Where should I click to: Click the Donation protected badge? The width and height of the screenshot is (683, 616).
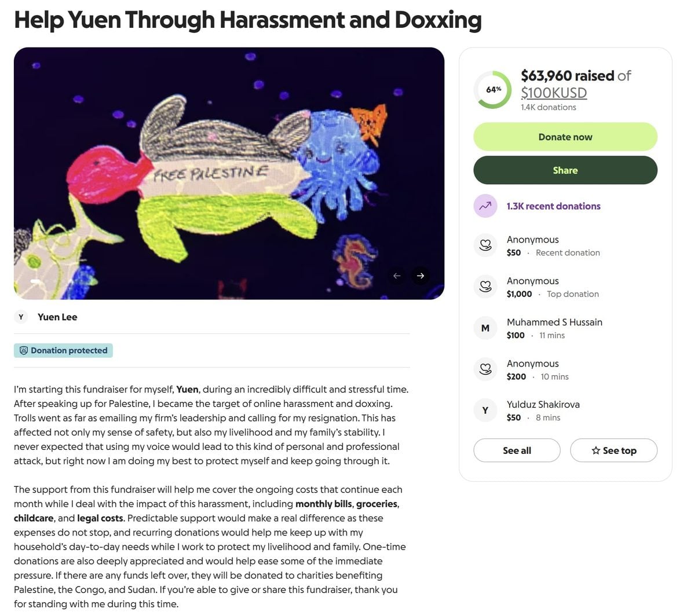point(63,350)
